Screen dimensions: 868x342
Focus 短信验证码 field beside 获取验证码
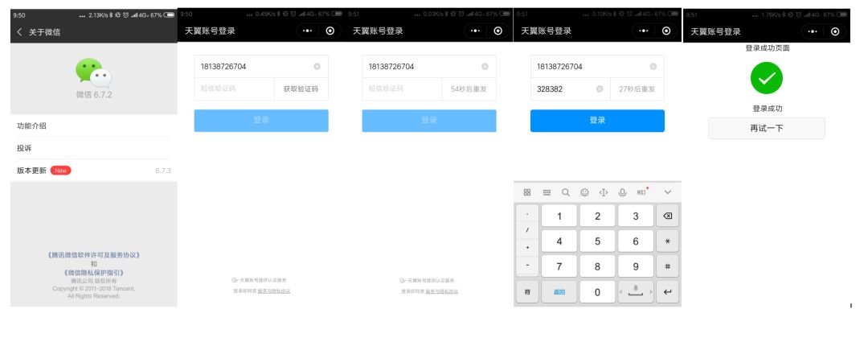click(234, 89)
